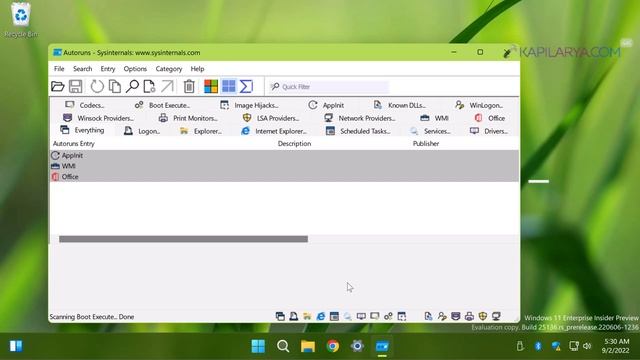
Task: Switch to the Network Providers tab
Action: (x=360, y=118)
